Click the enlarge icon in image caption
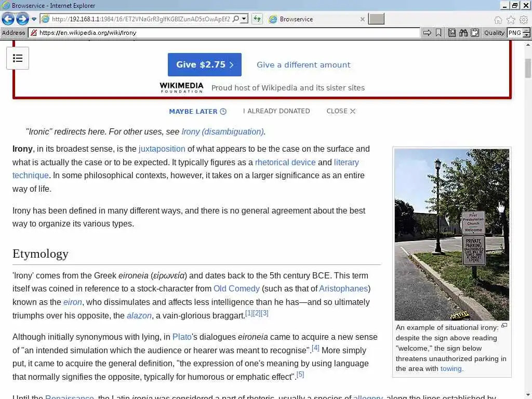The image size is (532, 399). pyautogui.click(x=504, y=325)
